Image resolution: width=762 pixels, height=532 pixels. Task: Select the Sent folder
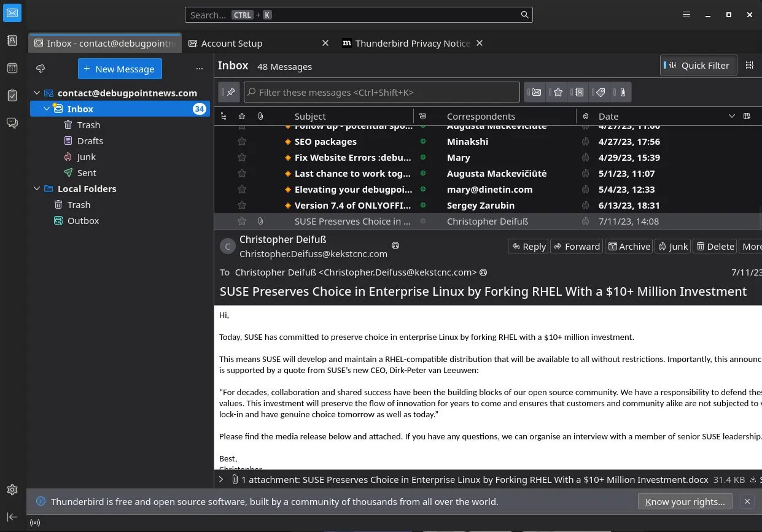pos(86,173)
